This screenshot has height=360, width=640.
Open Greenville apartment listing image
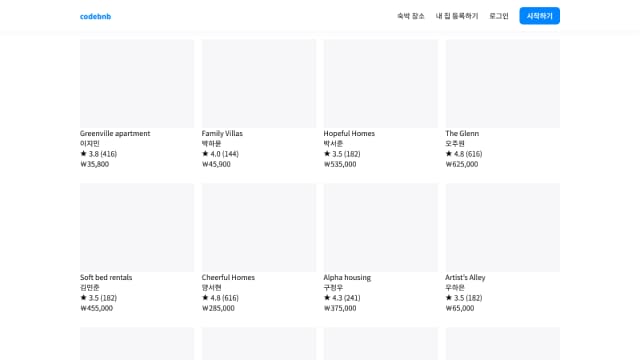click(x=137, y=84)
